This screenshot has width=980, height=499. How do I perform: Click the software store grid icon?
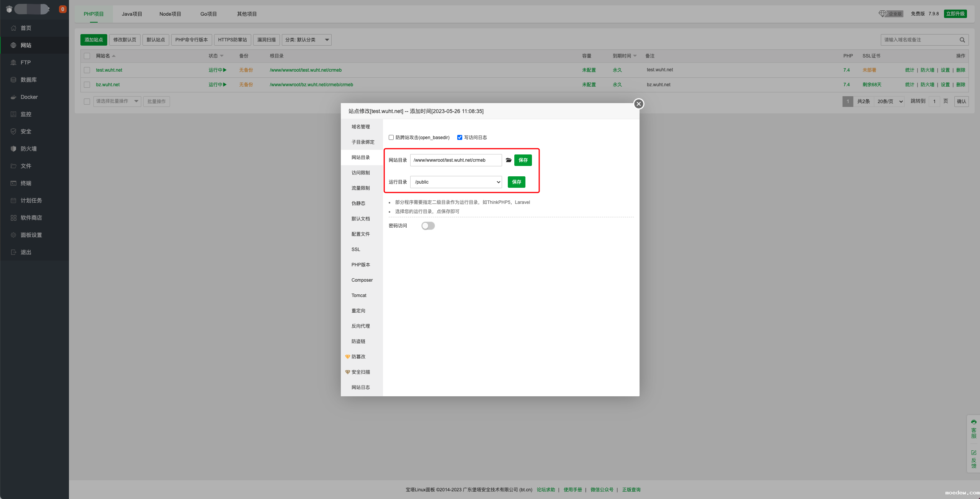pos(13,218)
